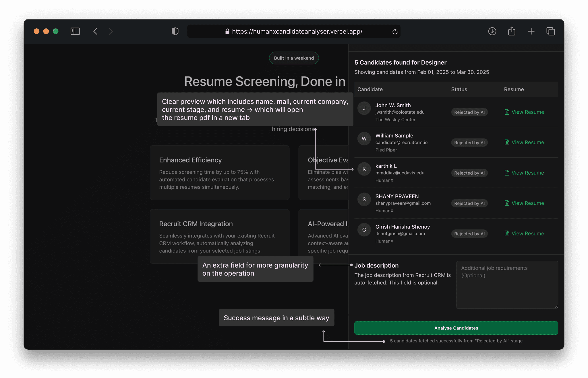Go back with the left chevron
The width and height of the screenshot is (588, 378).
click(96, 31)
